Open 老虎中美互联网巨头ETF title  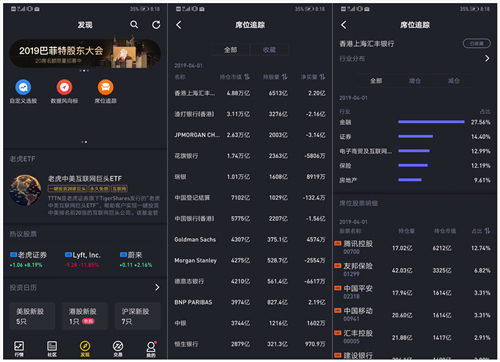(x=85, y=179)
